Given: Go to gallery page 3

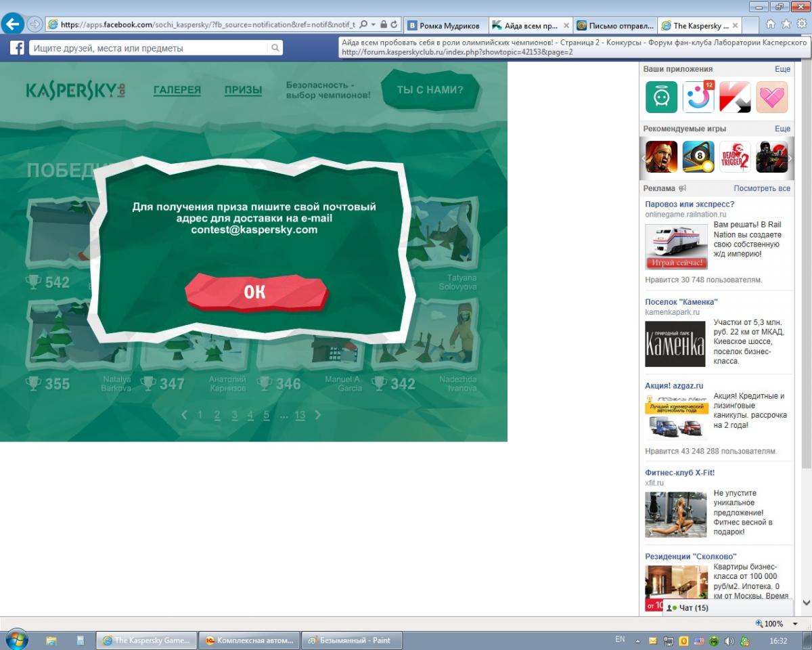Looking at the screenshot, I should pos(234,415).
